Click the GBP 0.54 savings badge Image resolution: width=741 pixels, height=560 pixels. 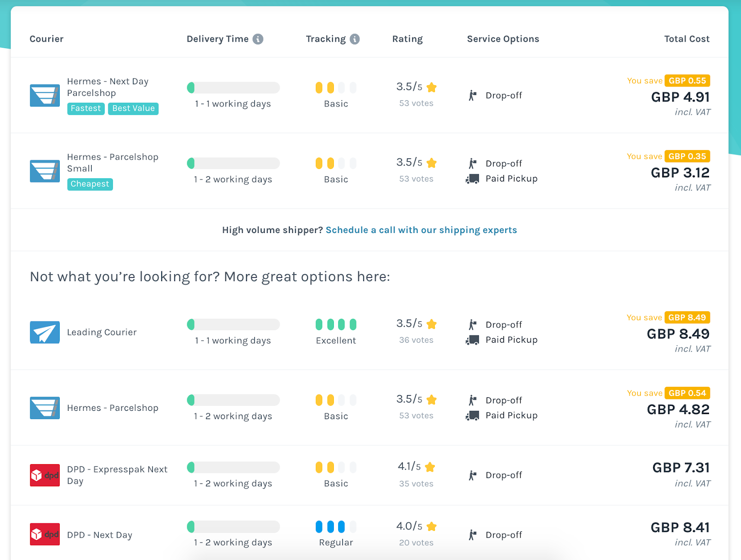point(687,393)
